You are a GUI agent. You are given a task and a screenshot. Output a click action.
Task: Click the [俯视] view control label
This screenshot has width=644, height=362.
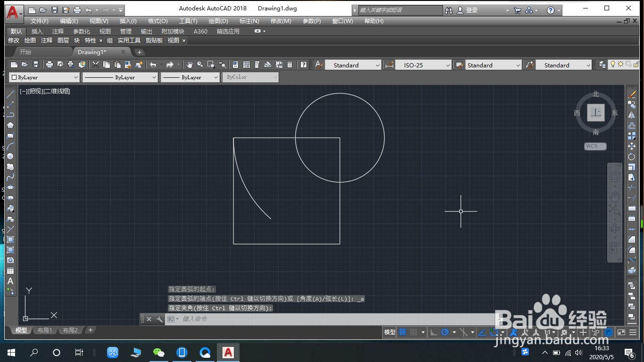[x=35, y=91]
